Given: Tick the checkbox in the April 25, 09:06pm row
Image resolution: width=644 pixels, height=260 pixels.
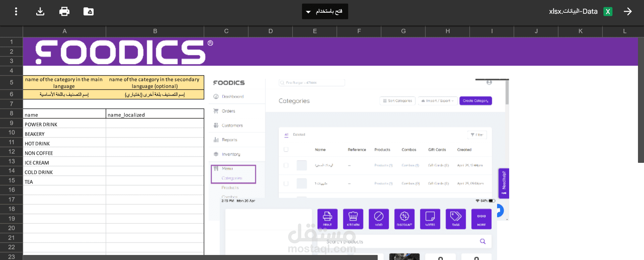Looking at the screenshot, I should [x=286, y=184].
